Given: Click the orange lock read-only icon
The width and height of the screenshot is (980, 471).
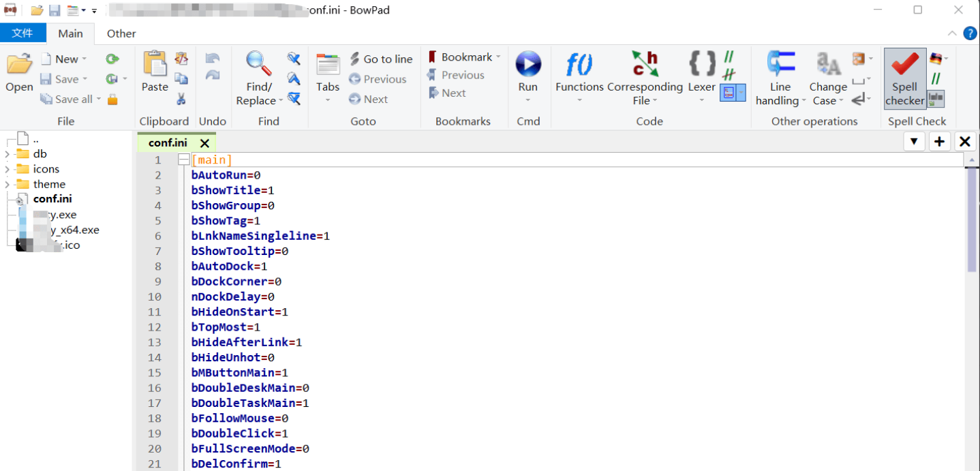Looking at the screenshot, I should [x=112, y=100].
